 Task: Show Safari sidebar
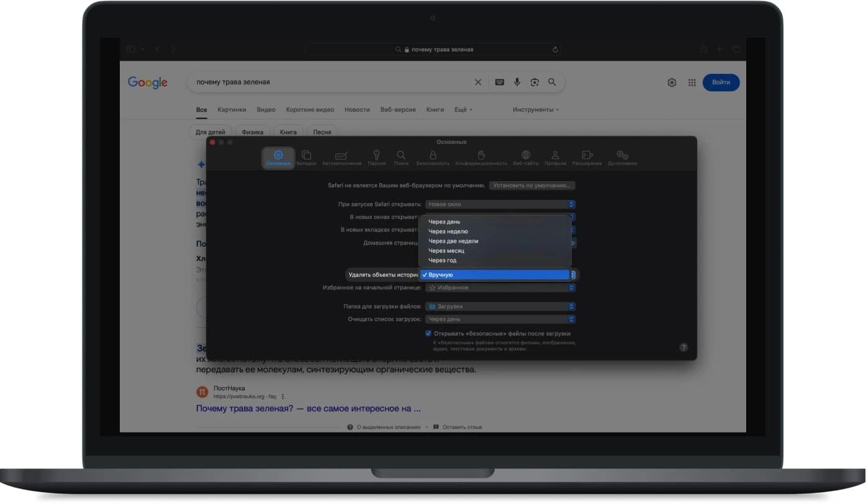click(130, 49)
